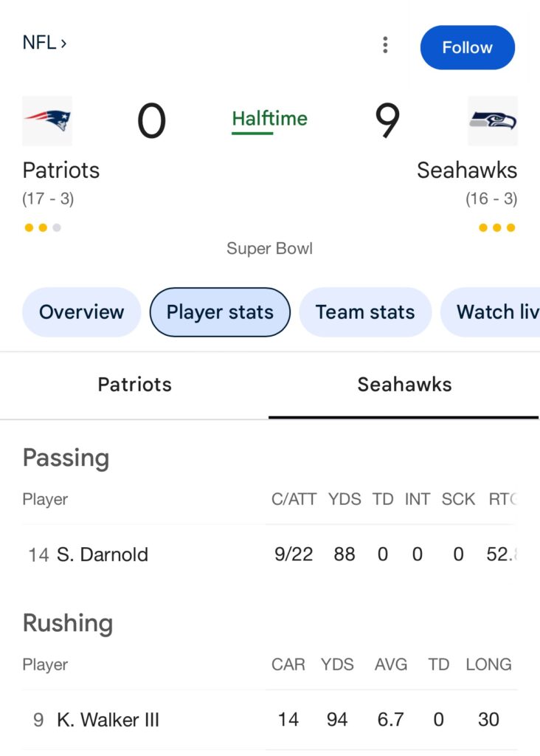Click the Super Bowl label
Image resolution: width=540 pixels, height=756 pixels.
pyautogui.click(x=269, y=248)
